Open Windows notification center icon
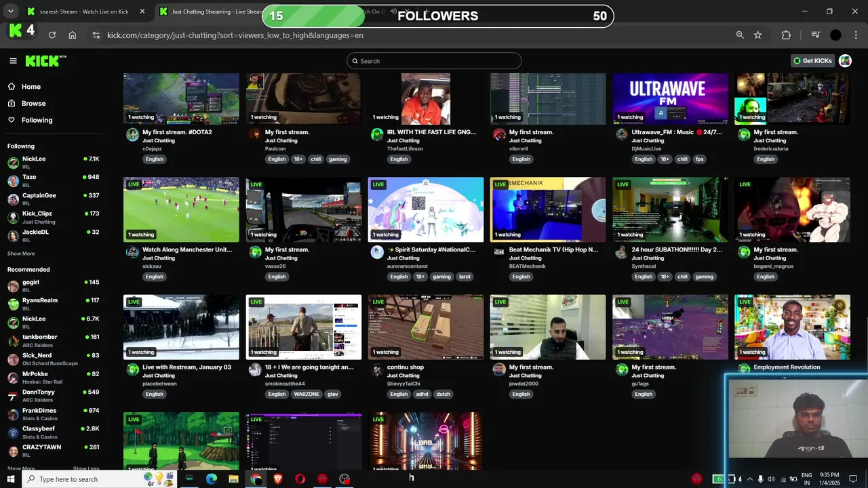This screenshot has height=488, width=868. pyautogui.click(x=854, y=479)
